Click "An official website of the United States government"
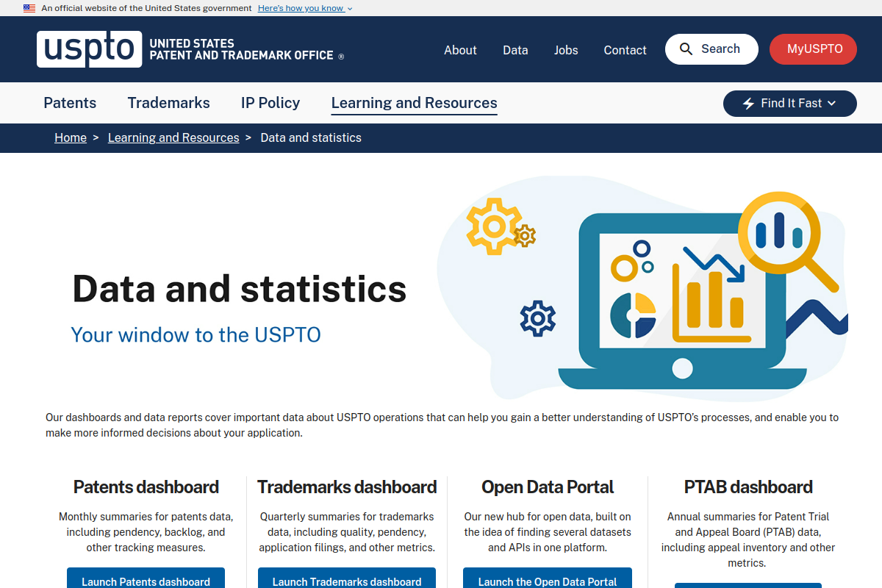 146,8
